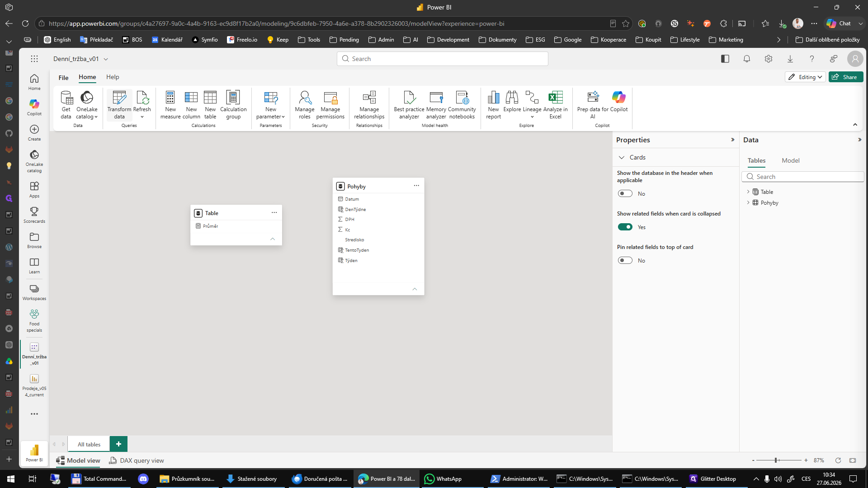Open the Denní_tržba_v01 title dropdown
The width and height of the screenshot is (868, 488).
106,59
